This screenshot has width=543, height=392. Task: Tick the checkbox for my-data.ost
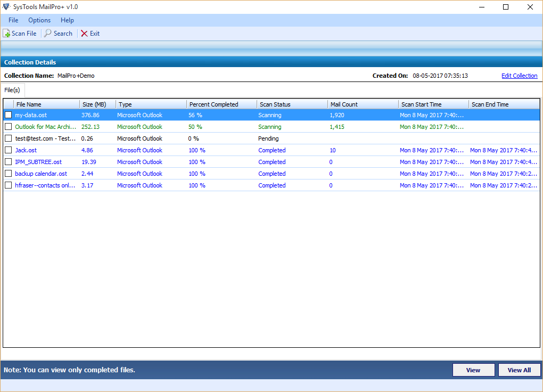point(9,115)
